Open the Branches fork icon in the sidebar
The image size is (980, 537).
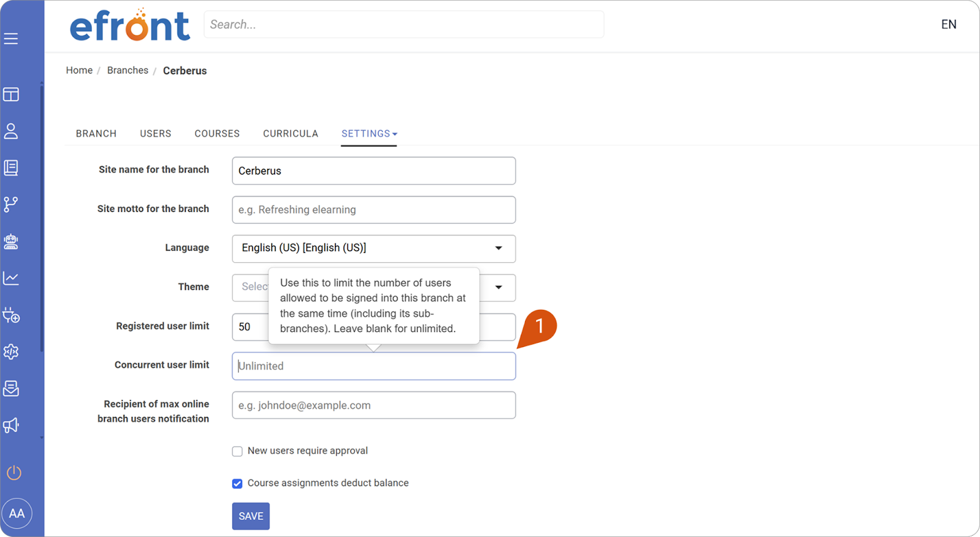click(11, 205)
